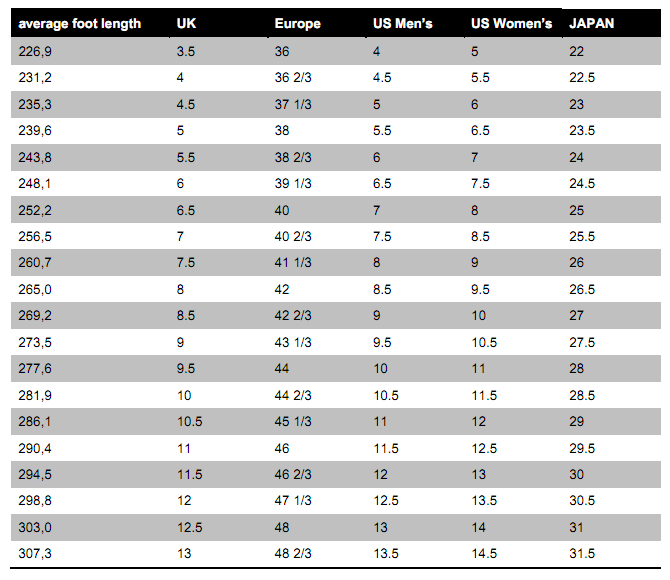Image resolution: width=670 pixels, height=580 pixels.
Task: Select Europe size 36 2/3 cell
Action: point(293,77)
